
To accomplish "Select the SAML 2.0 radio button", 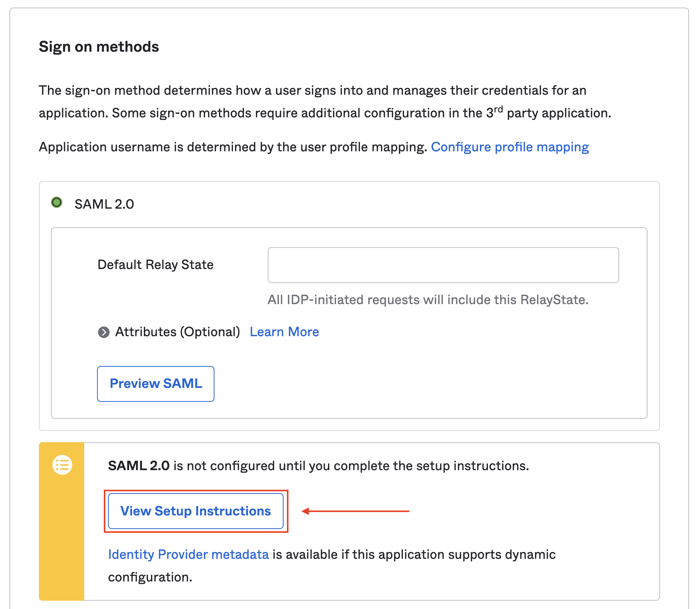I will tap(57, 203).
